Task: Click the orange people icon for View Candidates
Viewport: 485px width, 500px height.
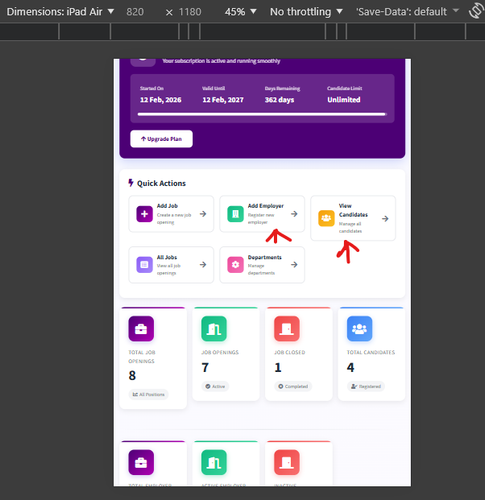Action: 326,218
